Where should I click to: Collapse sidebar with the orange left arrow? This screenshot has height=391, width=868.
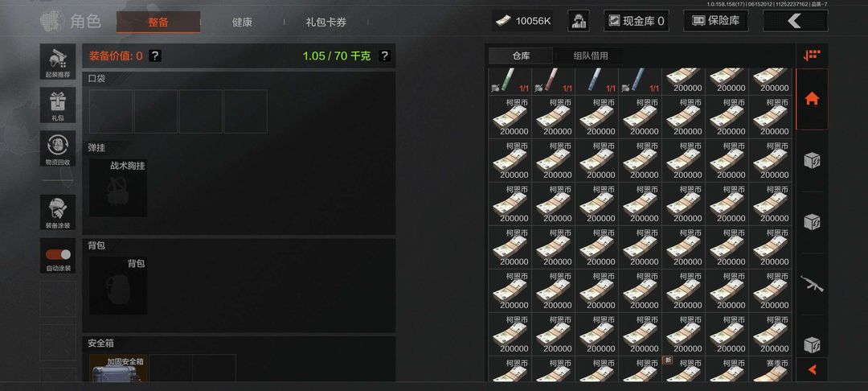pos(812,369)
